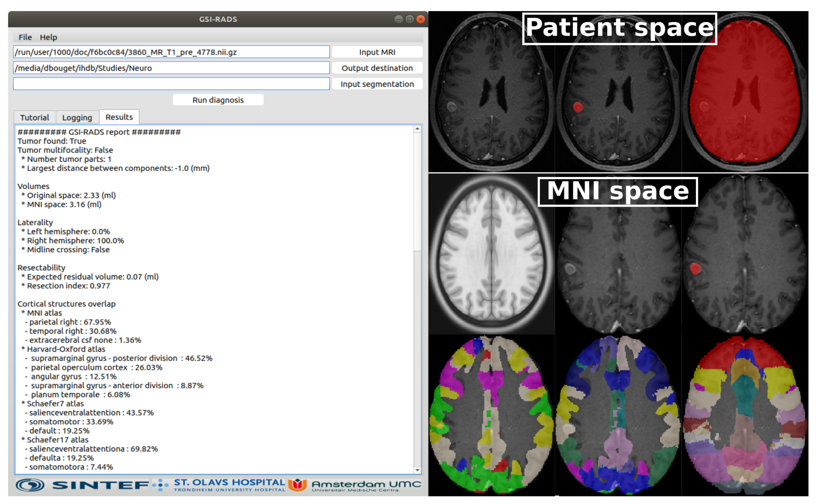Open the Help menu
This screenshot has width=816, height=504.
pos(48,37)
